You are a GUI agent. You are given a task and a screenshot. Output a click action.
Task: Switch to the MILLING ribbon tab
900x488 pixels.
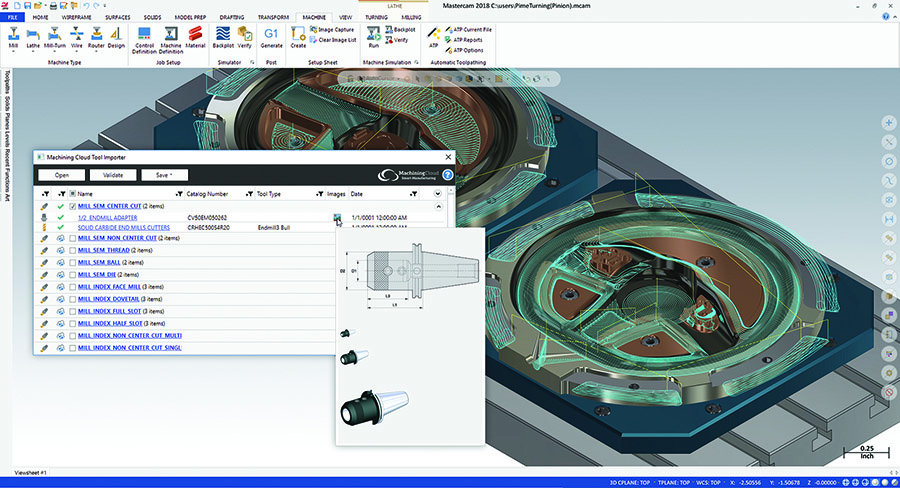(411, 17)
